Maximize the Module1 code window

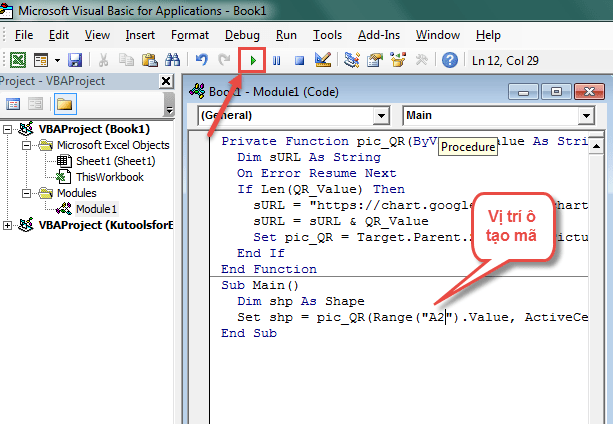(x=556, y=92)
